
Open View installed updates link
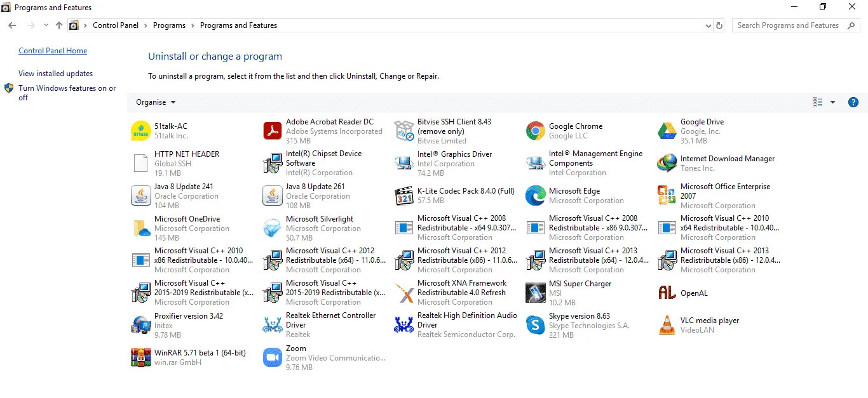click(x=55, y=74)
